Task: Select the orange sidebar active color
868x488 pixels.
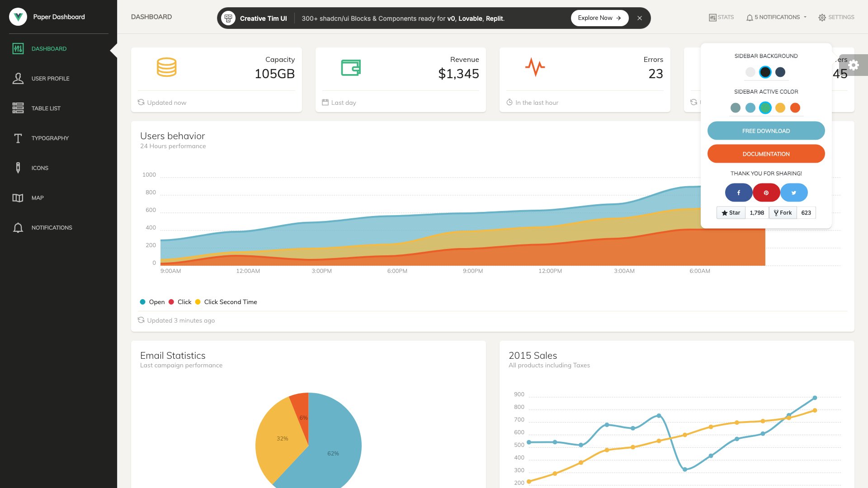Action: tap(796, 108)
